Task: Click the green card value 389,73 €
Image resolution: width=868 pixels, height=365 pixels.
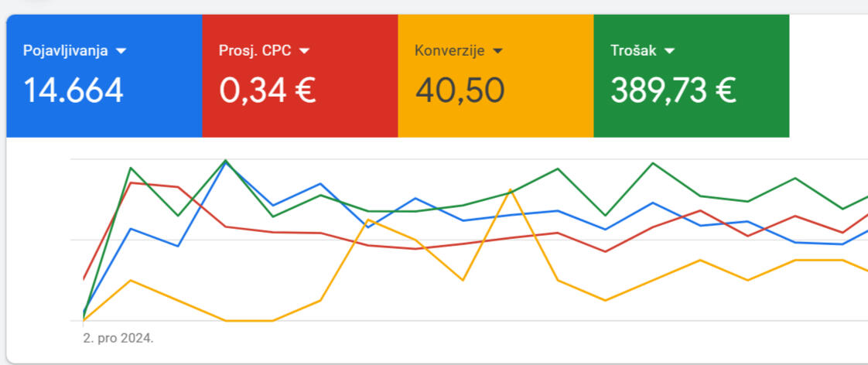Action: (672, 90)
